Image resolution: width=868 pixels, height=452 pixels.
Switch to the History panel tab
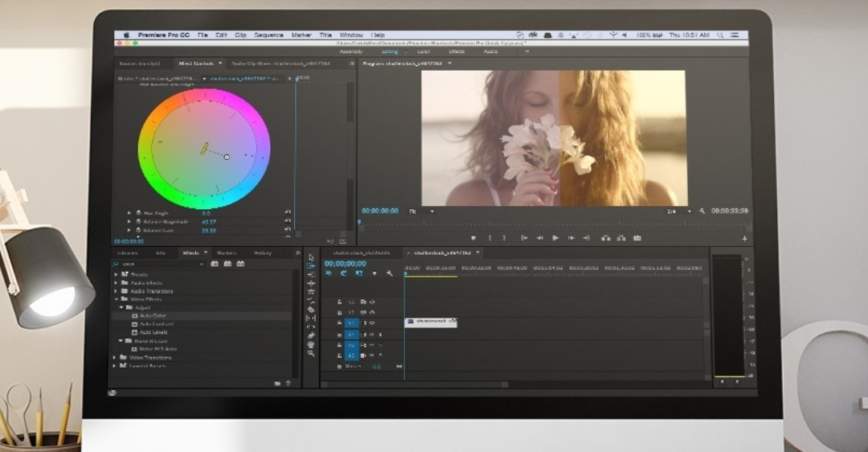[262, 253]
